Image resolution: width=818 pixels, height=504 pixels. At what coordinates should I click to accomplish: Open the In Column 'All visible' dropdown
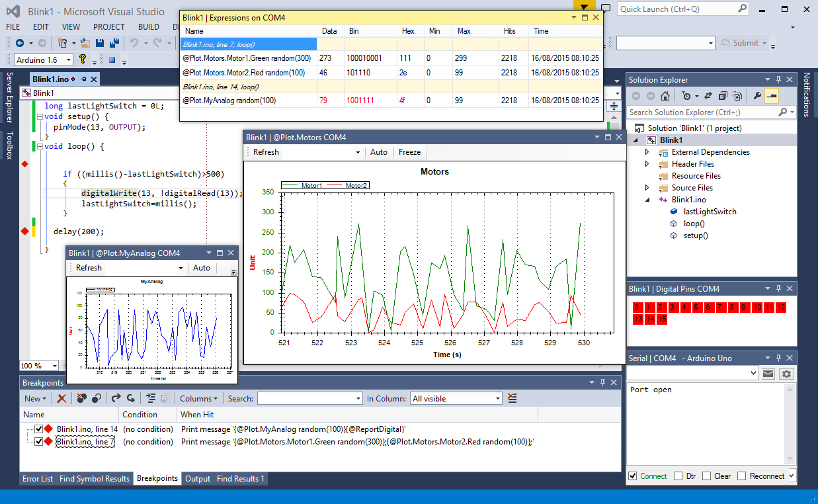point(456,398)
